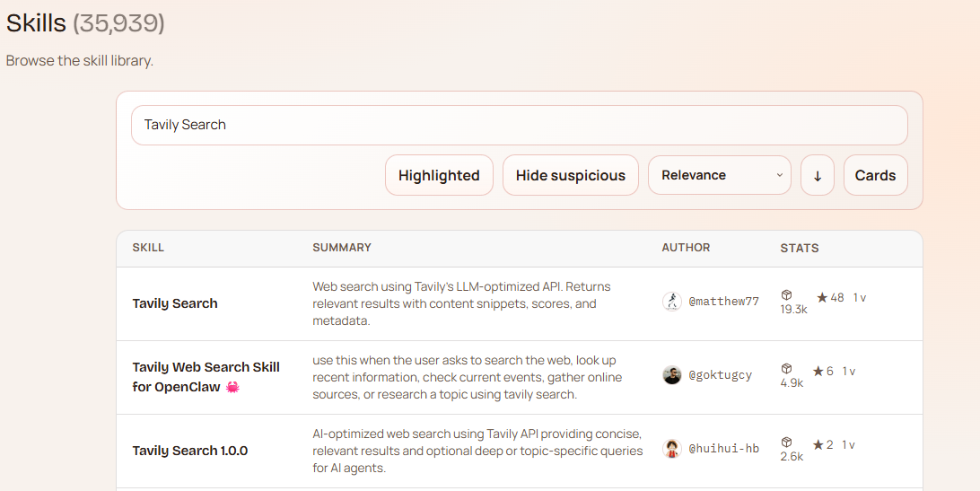Click the @matthew77 author avatar
Image resolution: width=980 pixels, height=491 pixels.
672,302
